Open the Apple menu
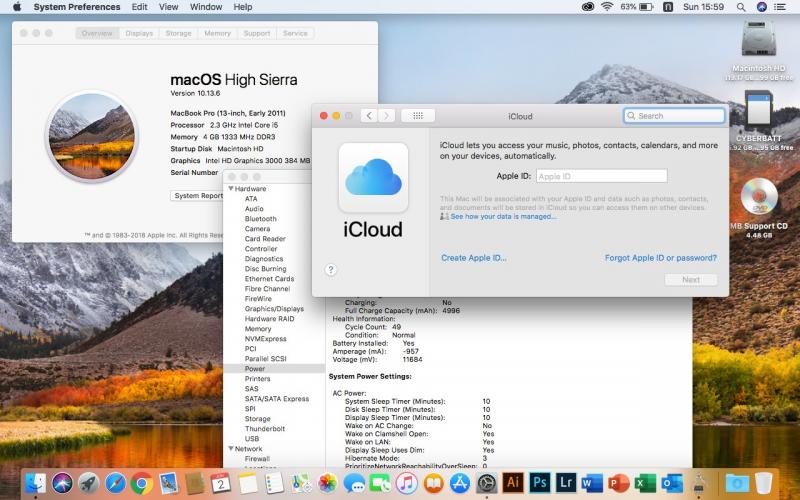The height and width of the screenshot is (500, 800). 17,7
